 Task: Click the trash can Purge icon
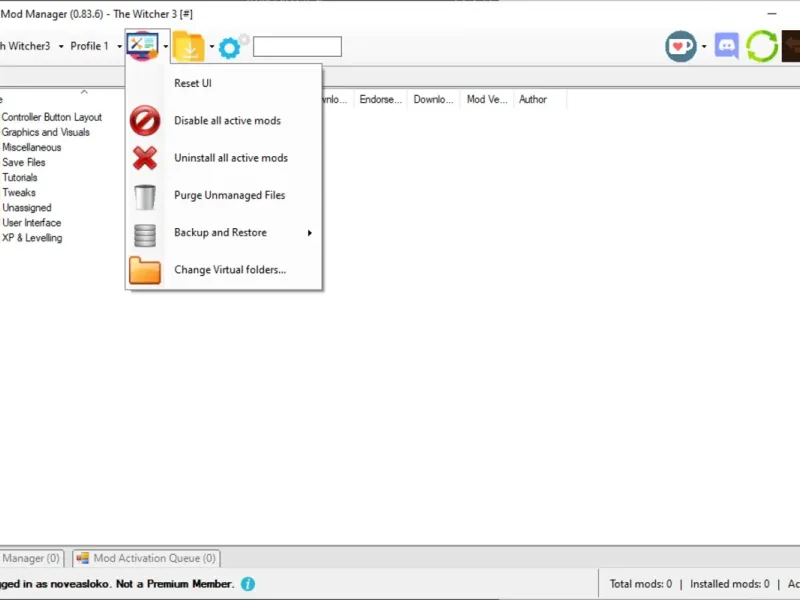pos(145,197)
